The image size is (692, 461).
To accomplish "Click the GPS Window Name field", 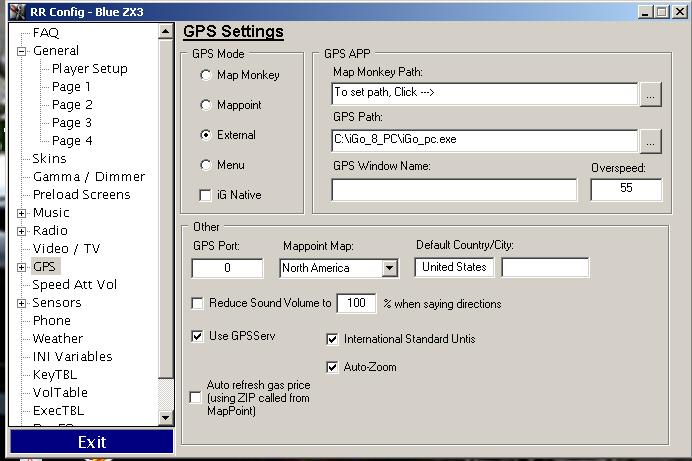I will (454, 190).
